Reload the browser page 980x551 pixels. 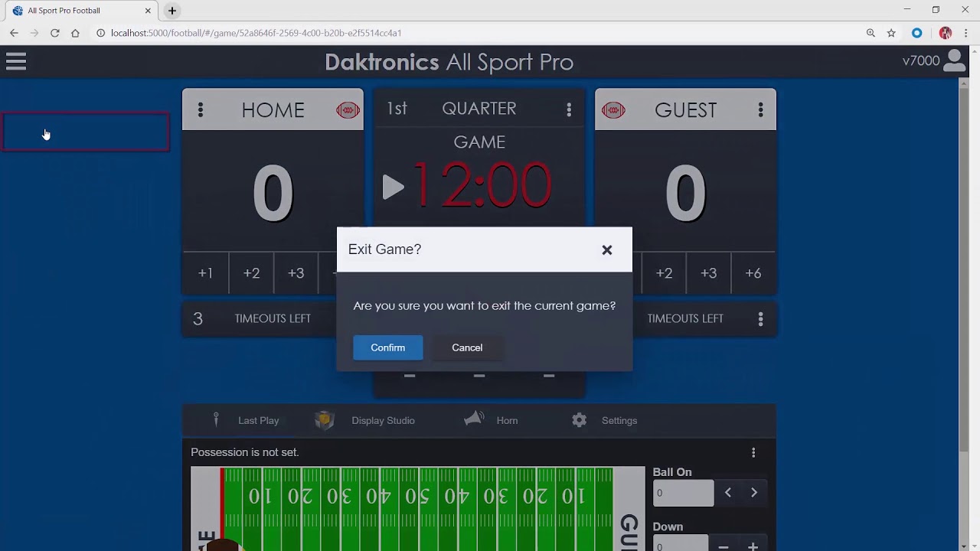coord(55,33)
